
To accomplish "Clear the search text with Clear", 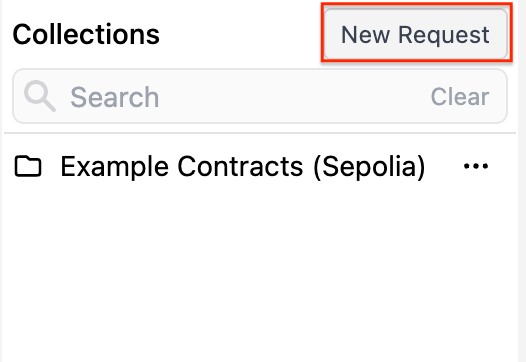I will point(460,97).
